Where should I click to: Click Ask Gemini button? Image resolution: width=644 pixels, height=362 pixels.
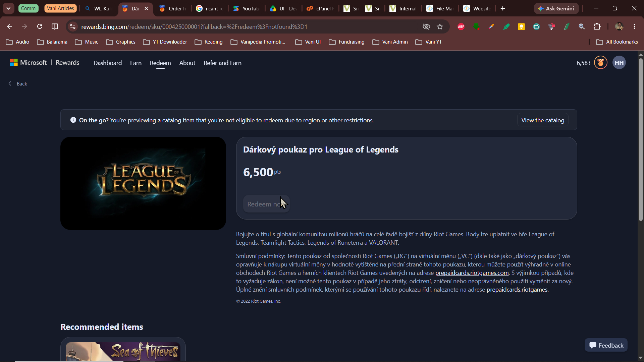click(x=556, y=8)
